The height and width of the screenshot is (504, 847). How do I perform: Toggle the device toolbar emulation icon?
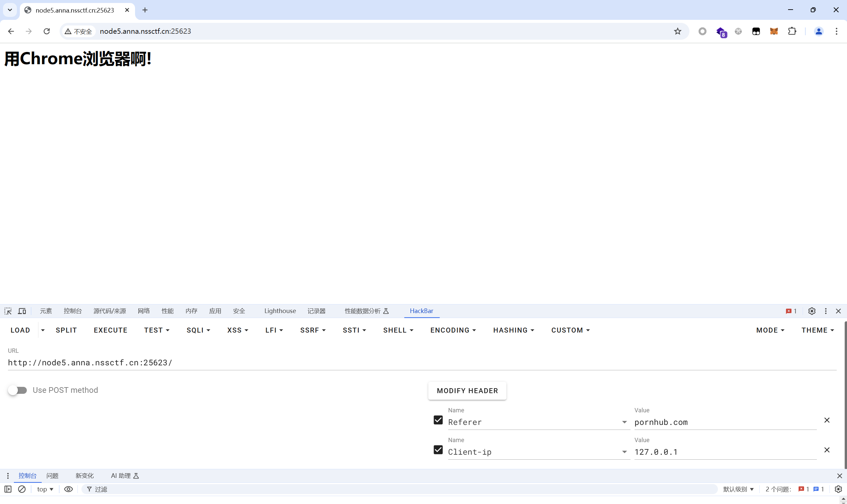tap(22, 311)
